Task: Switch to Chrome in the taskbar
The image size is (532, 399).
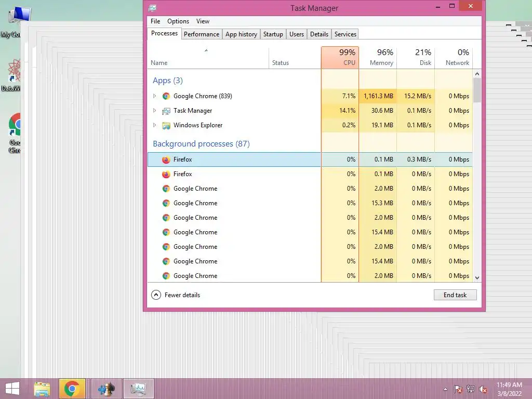Action: (72, 389)
